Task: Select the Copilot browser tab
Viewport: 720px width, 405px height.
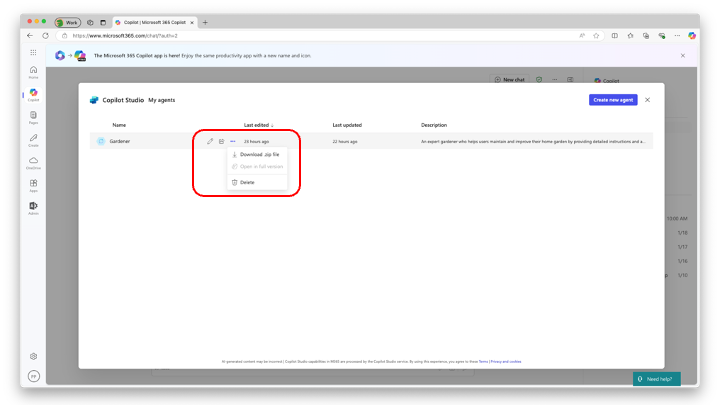Action: [x=154, y=22]
